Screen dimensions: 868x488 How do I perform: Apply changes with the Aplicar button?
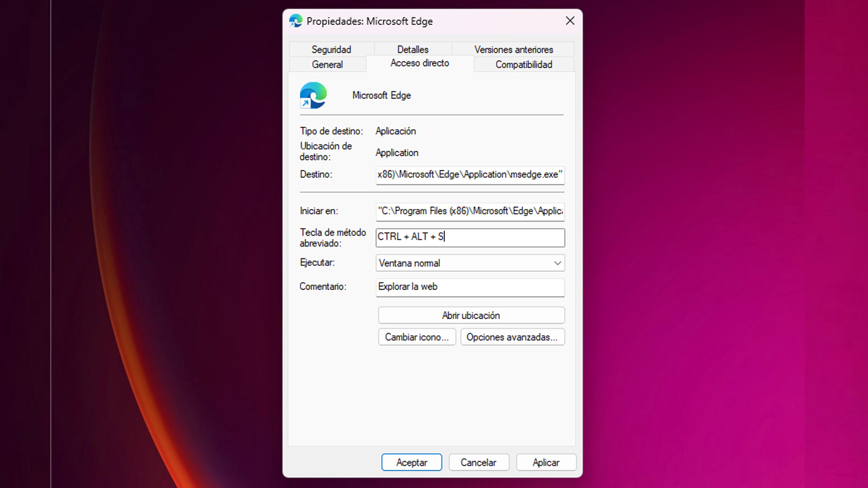click(546, 462)
